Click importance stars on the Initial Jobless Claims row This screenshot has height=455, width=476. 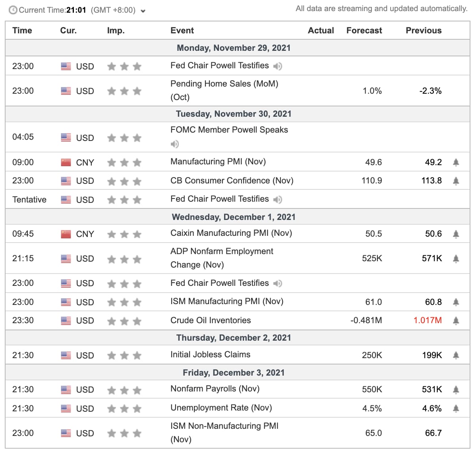coord(124,356)
